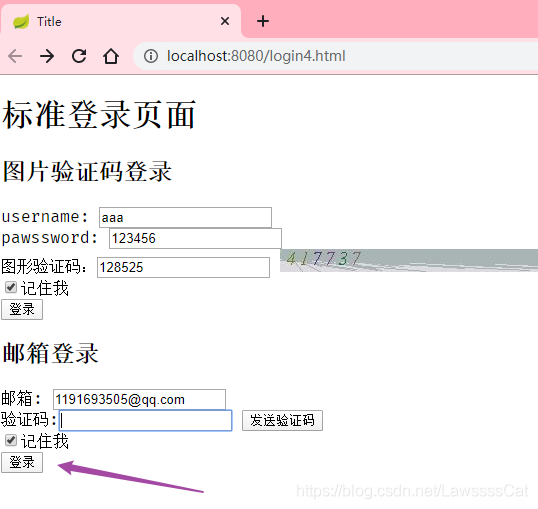Uncheck 记住我 under email login

pos(11,440)
